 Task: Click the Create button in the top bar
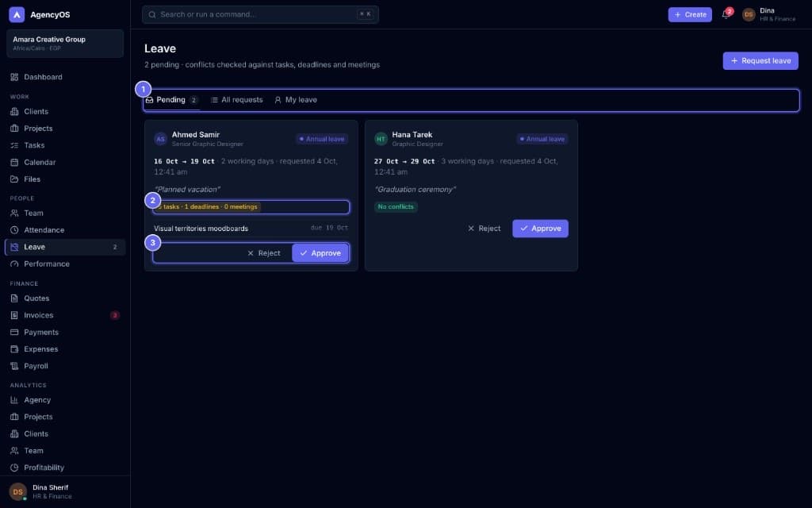(690, 14)
